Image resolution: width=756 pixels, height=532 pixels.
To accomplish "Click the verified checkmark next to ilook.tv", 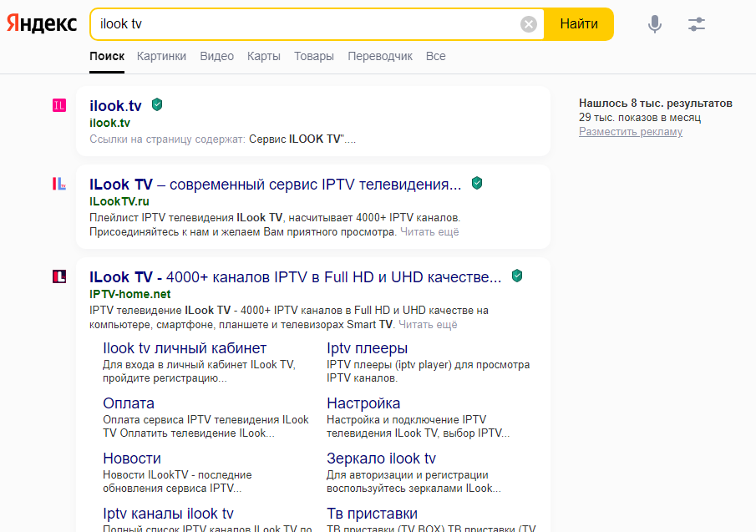I will tap(156, 104).
